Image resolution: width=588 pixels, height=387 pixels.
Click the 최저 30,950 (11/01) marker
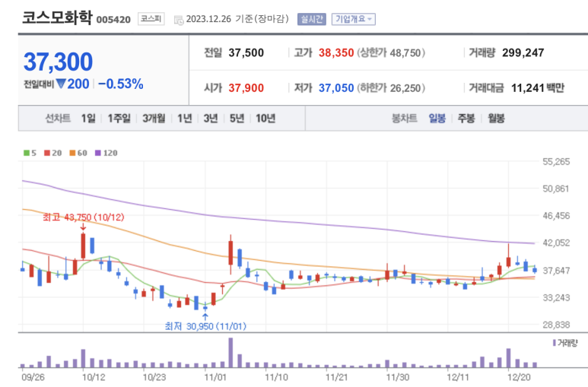pos(205,326)
